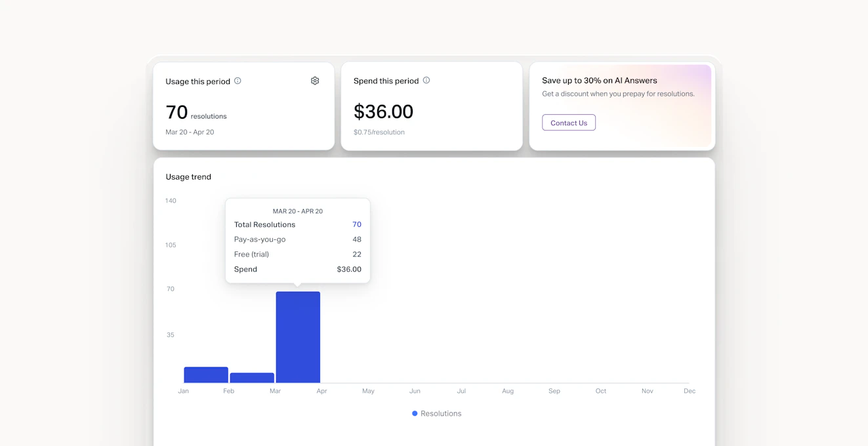Screen dimensions: 868x446
Task: Click the 35 y-axis label
Action: pos(171,334)
